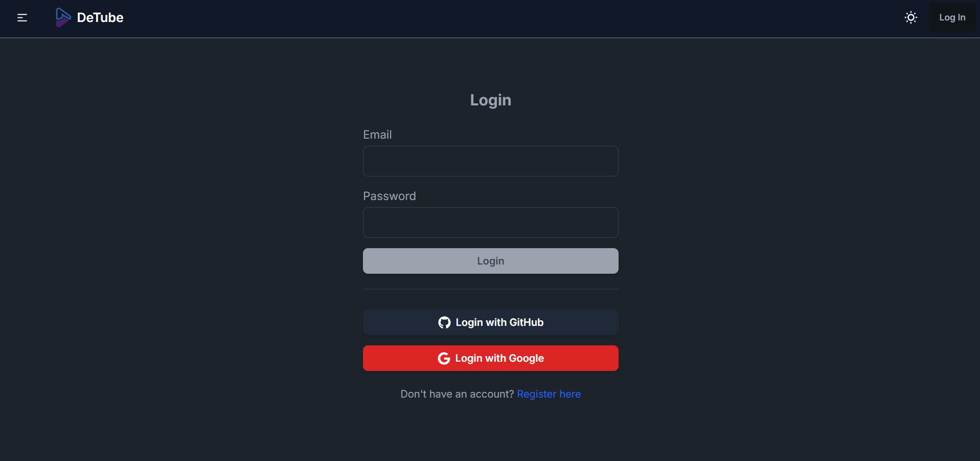The width and height of the screenshot is (980, 461).
Task: Click the empty area of the top navigation bar
Action: click(511, 18)
